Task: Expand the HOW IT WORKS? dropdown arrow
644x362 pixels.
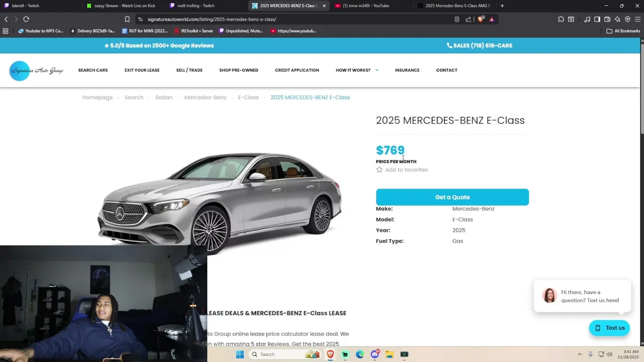Action: click(377, 70)
